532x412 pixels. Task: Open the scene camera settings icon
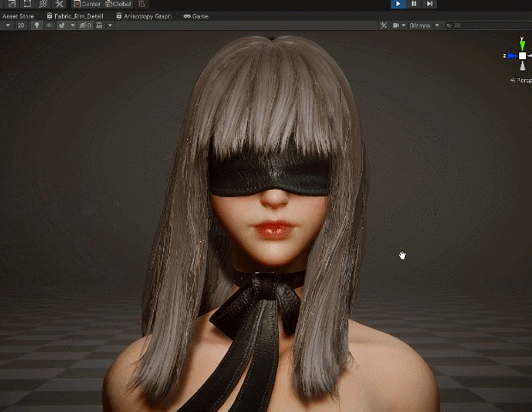coord(396,26)
